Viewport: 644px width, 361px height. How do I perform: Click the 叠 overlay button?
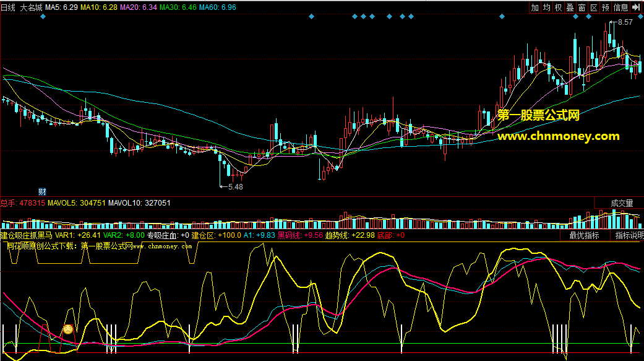570,7
